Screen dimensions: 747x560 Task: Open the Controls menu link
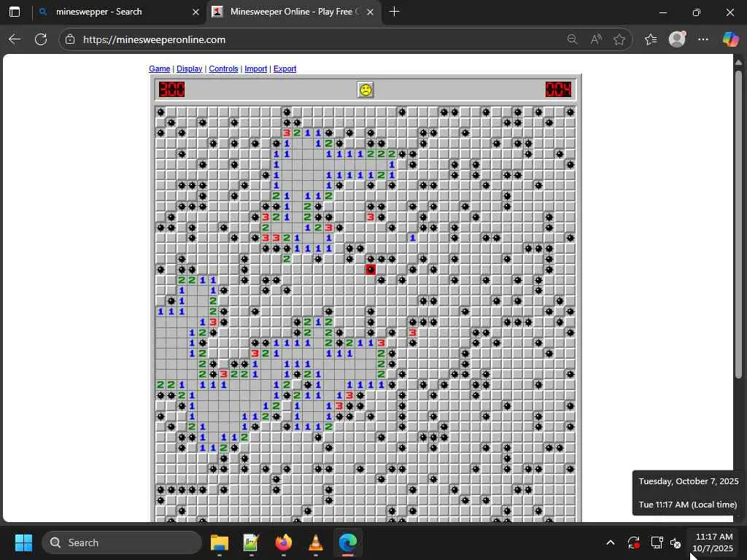click(x=223, y=69)
